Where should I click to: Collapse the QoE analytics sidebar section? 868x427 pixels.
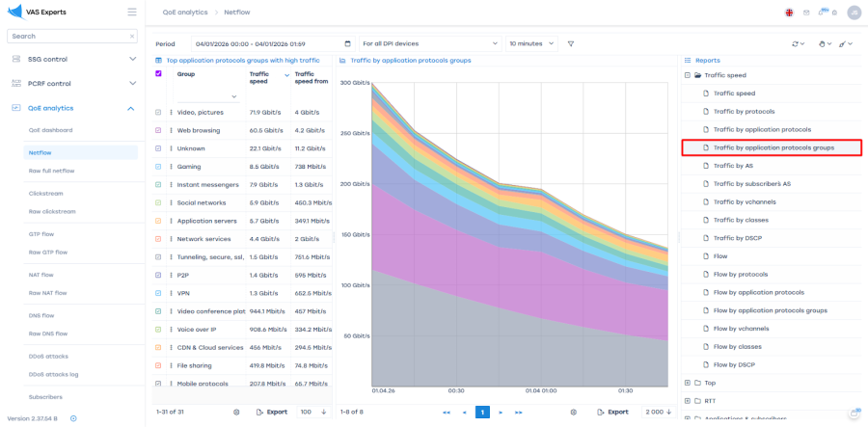point(131,108)
